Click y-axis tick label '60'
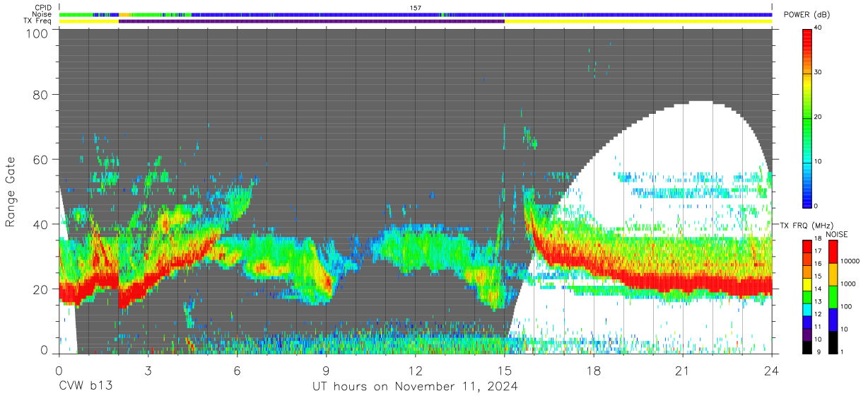 point(40,159)
